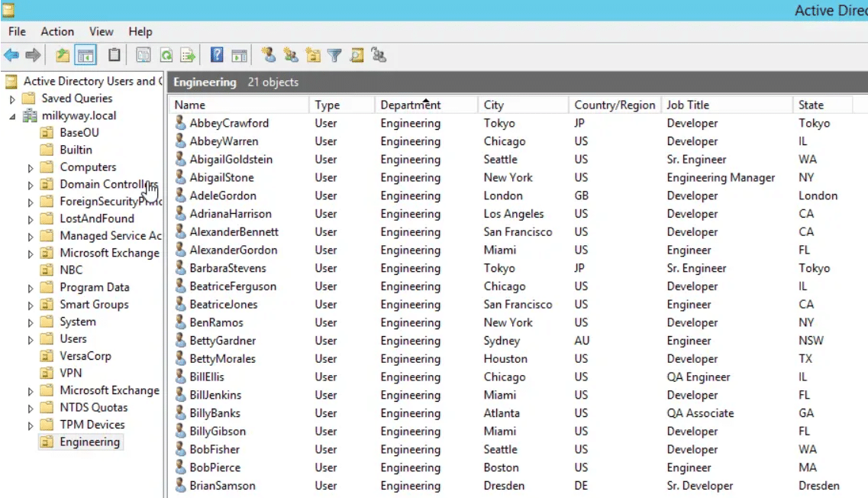Click the OU folder icon beside VersaCorp
This screenshot has width=868, height=498.
[x=47, y=356]
